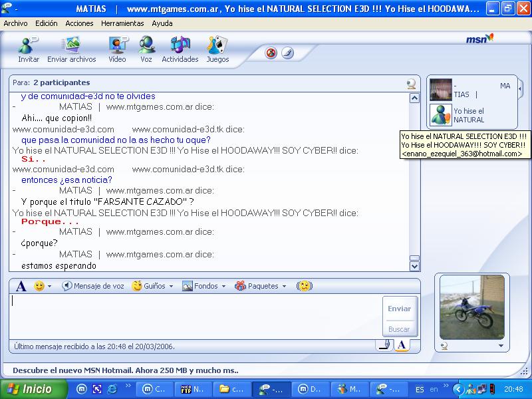Switch to text typing mode tab
This screenshot has height=399, width=532.
click(402, 345)
